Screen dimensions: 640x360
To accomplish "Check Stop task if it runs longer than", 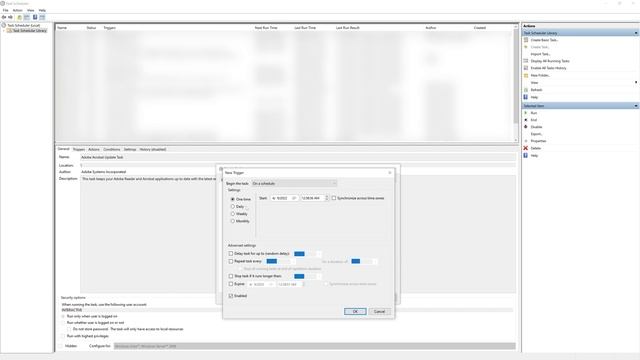I will (231, 276).
